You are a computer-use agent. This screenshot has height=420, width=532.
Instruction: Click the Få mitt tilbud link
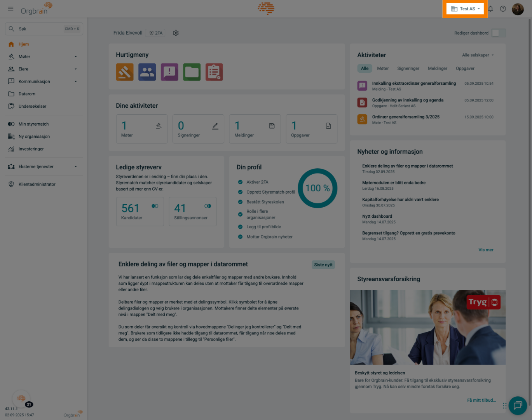pyautogui.click(x=481, y=400)
